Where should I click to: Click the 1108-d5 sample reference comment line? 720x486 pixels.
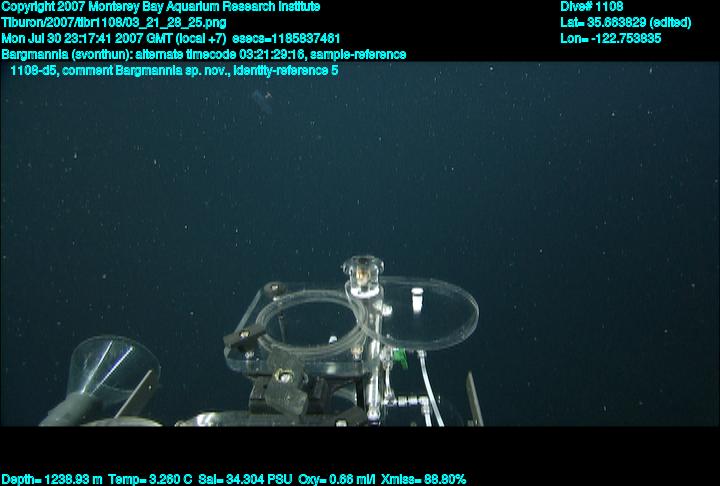174,71
